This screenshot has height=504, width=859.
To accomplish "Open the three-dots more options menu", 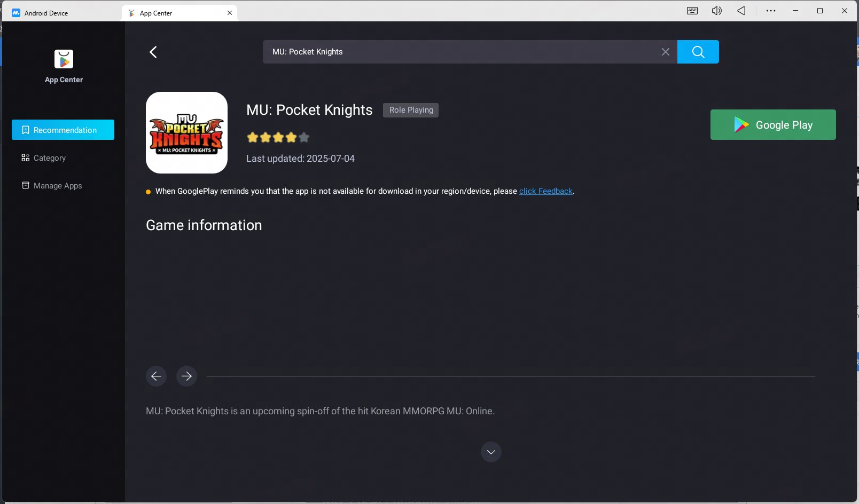I will click(x=771, y=11).
